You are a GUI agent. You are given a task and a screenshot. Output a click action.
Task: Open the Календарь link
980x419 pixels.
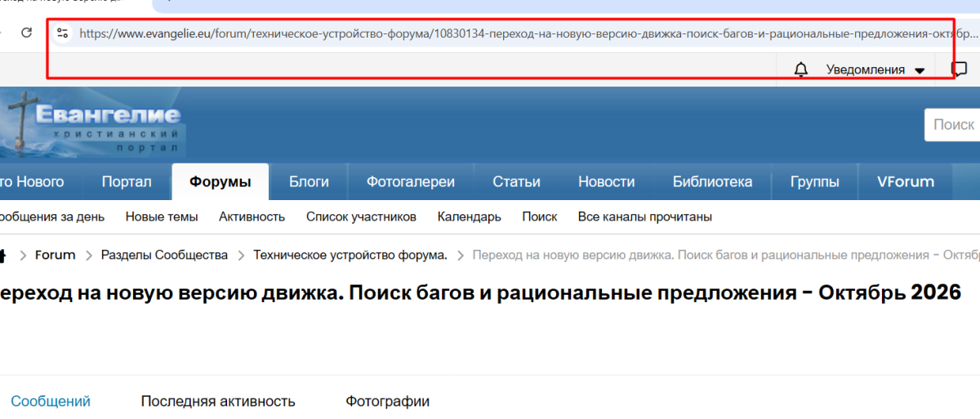(470, 216)
